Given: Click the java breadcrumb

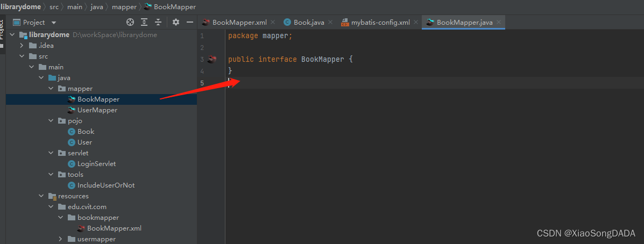Looking at the screenshot, I should coord(97,6).
